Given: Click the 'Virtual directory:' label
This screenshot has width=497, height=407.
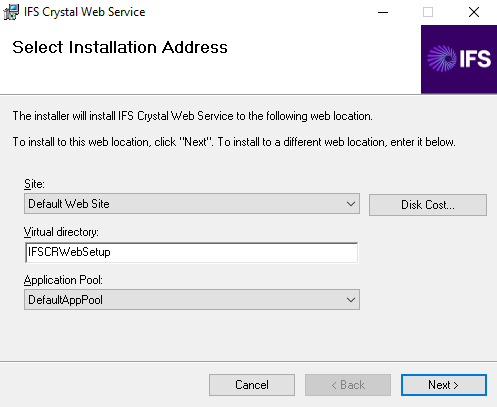Looking at the screenshot, I should pos(61,232).
